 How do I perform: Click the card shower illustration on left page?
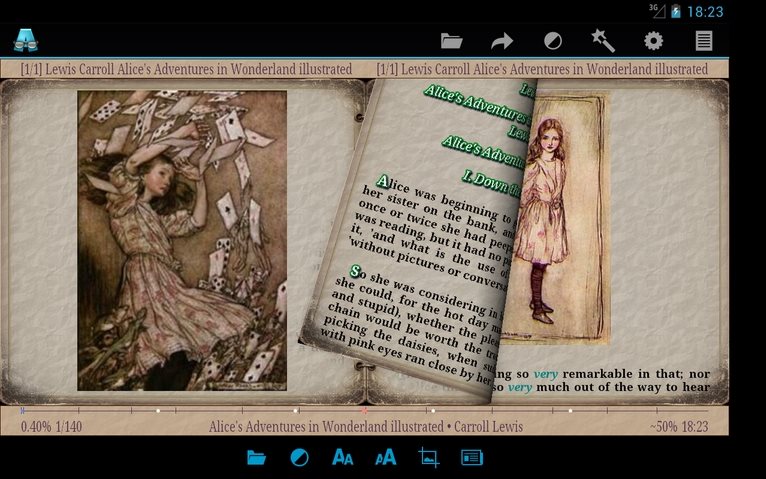click(182, 240)
